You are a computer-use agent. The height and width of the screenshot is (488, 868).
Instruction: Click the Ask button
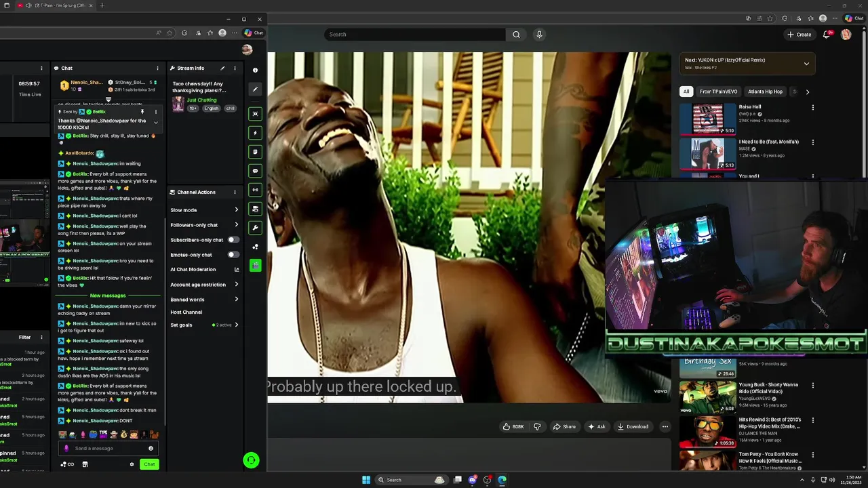click(597, 426)
